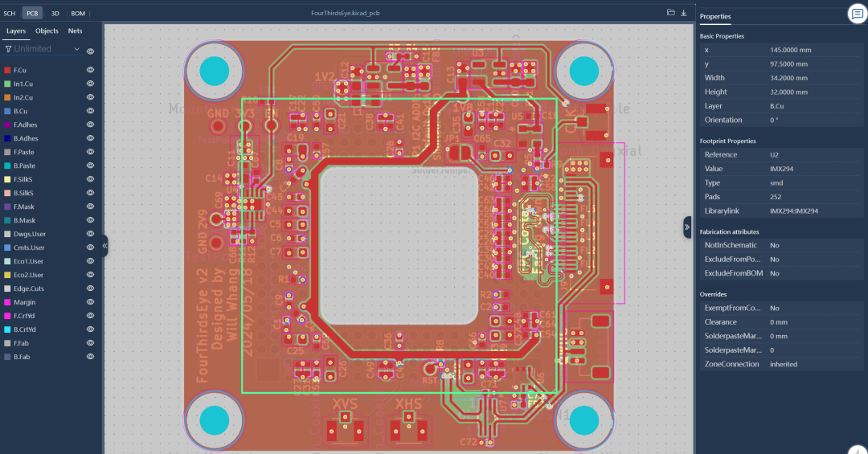Open file with the folder icon
The image size is (868, 454).
click(670, 12)
